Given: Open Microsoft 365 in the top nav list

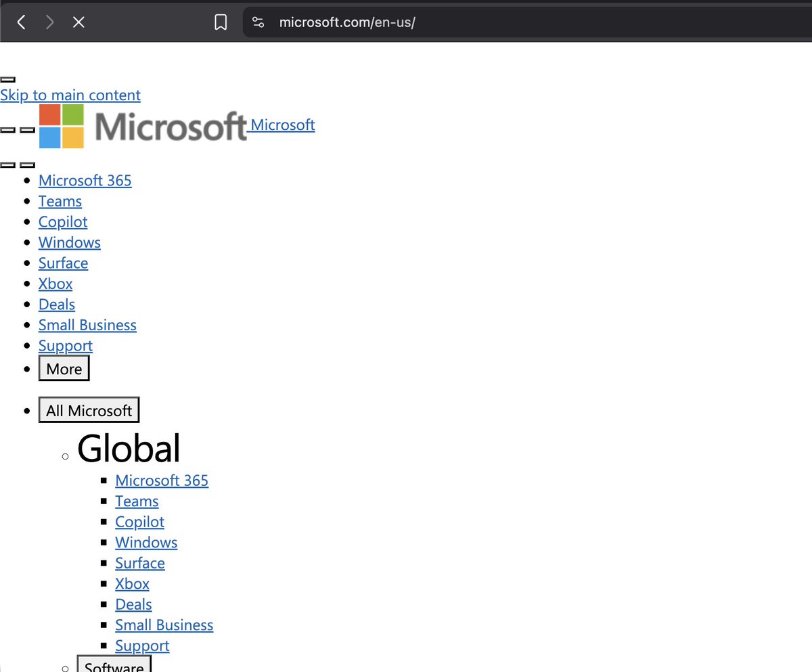Looking at the screenshot, I should (85, 181).
